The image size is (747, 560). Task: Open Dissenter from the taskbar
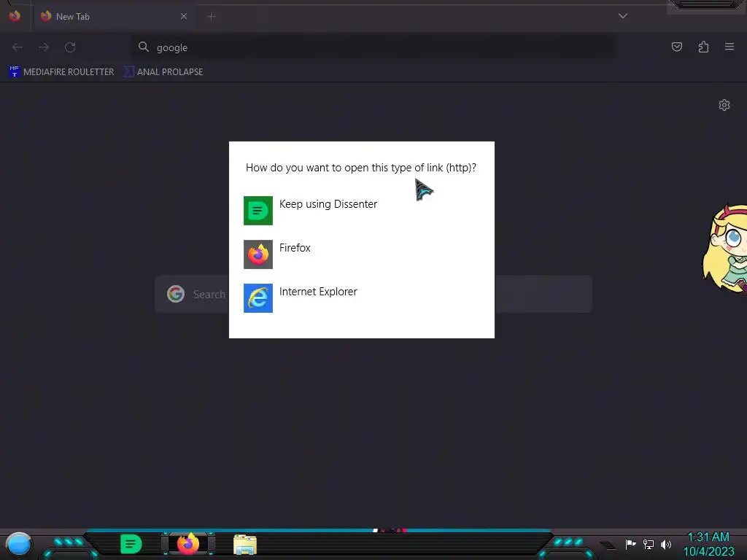click(131, 544)
